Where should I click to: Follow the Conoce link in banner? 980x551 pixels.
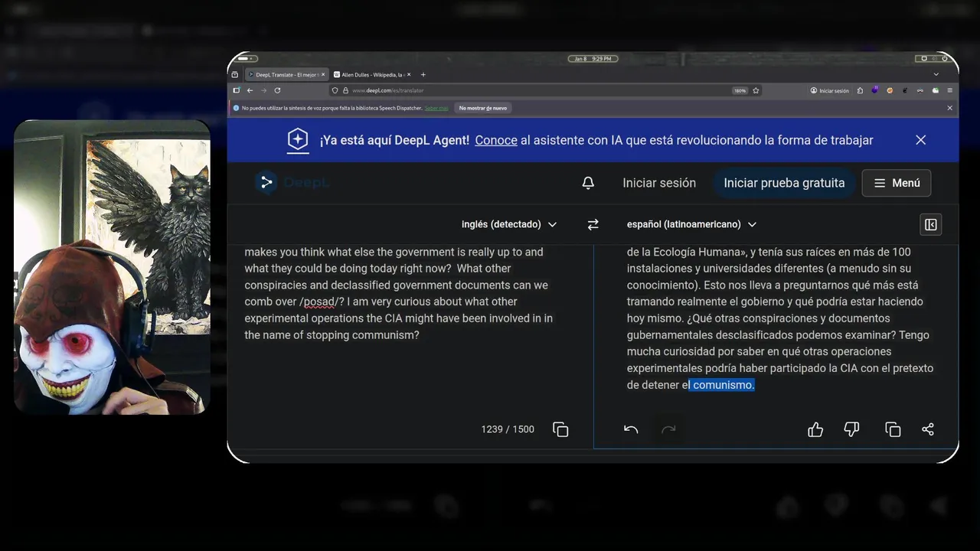(496, 140)
